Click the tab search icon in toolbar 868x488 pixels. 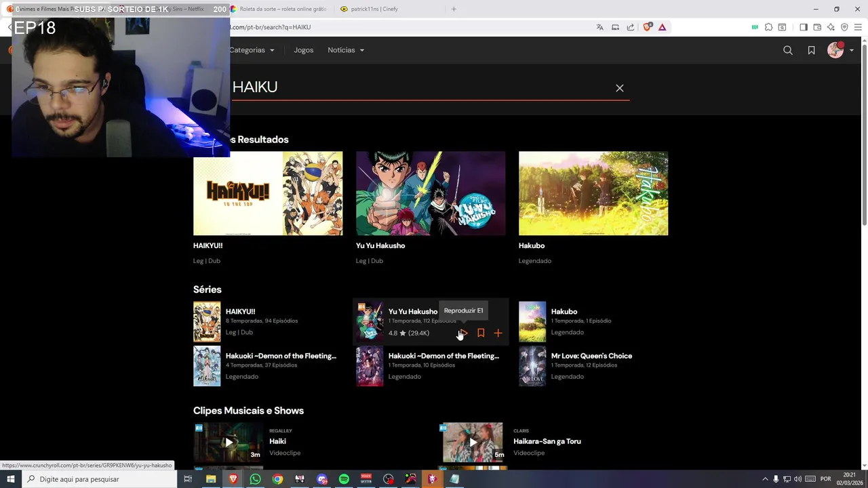(782, 27)
